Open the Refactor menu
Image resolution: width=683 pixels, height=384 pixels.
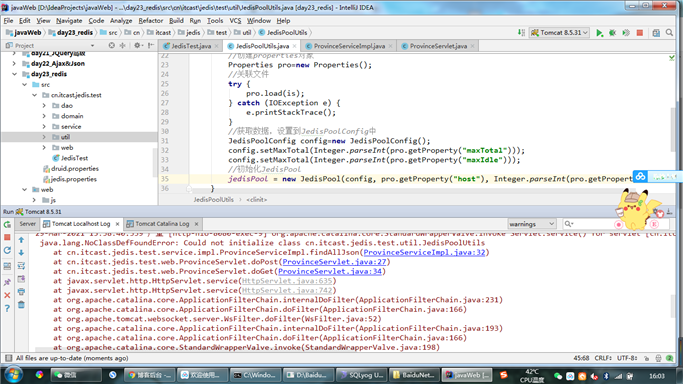(151, 20)
